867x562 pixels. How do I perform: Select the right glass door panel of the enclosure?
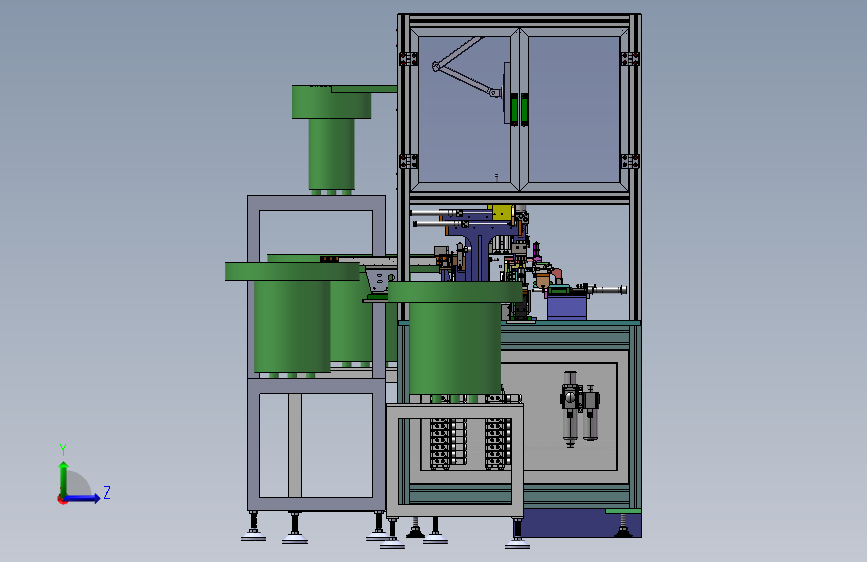coord(573,109)
